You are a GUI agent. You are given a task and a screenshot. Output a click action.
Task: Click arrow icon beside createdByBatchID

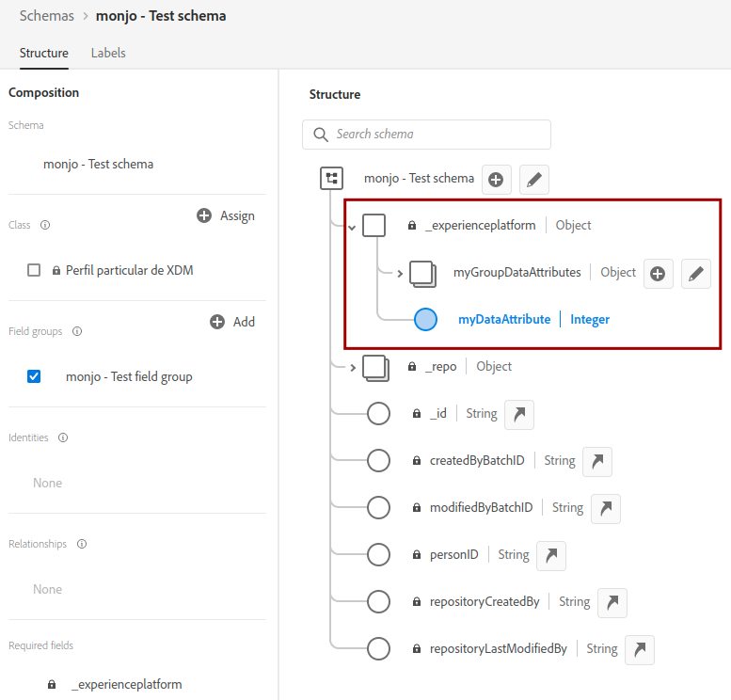tap(597, 462)
